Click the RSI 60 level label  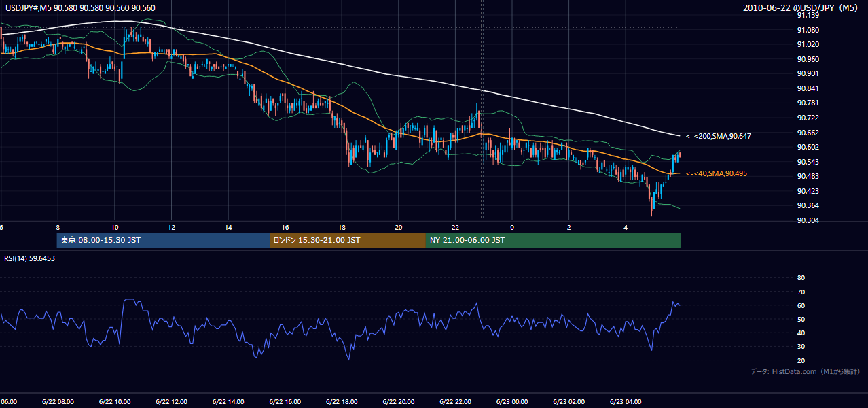click(801, 305)
